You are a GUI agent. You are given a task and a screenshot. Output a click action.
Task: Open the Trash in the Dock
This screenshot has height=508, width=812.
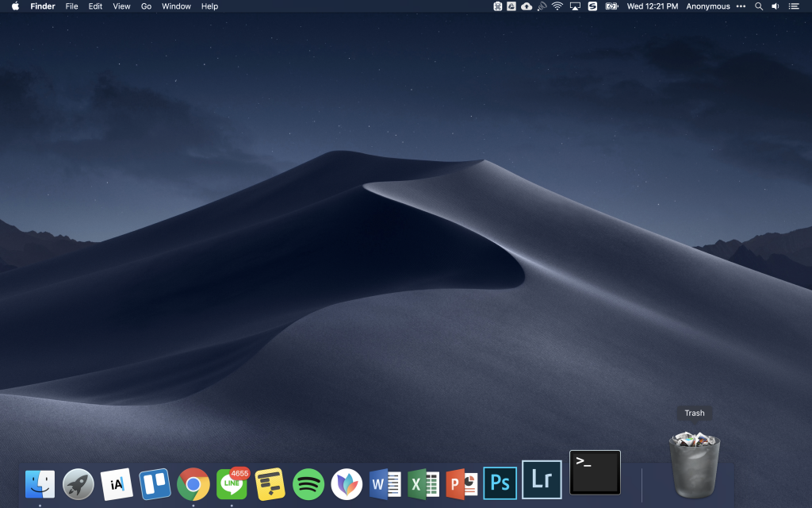coord(695,464)
